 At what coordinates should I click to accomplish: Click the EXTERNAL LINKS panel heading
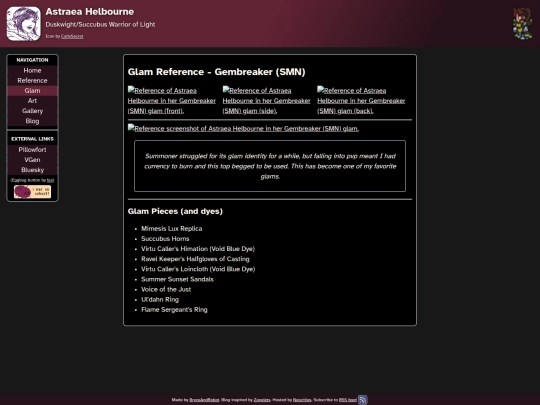tap(32, 139)
